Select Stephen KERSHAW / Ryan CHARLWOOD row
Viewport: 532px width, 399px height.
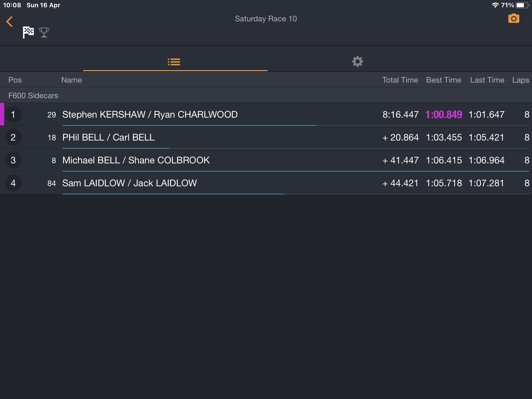pos(266,114)
